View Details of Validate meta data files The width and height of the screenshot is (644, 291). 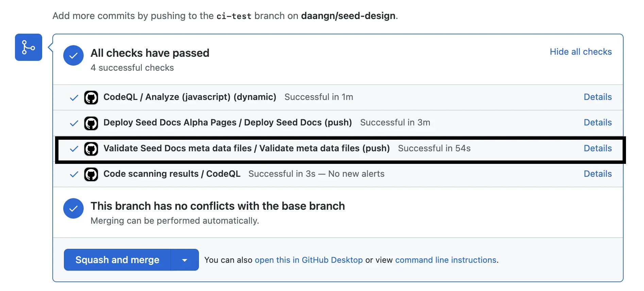click(x=597, y=149)
